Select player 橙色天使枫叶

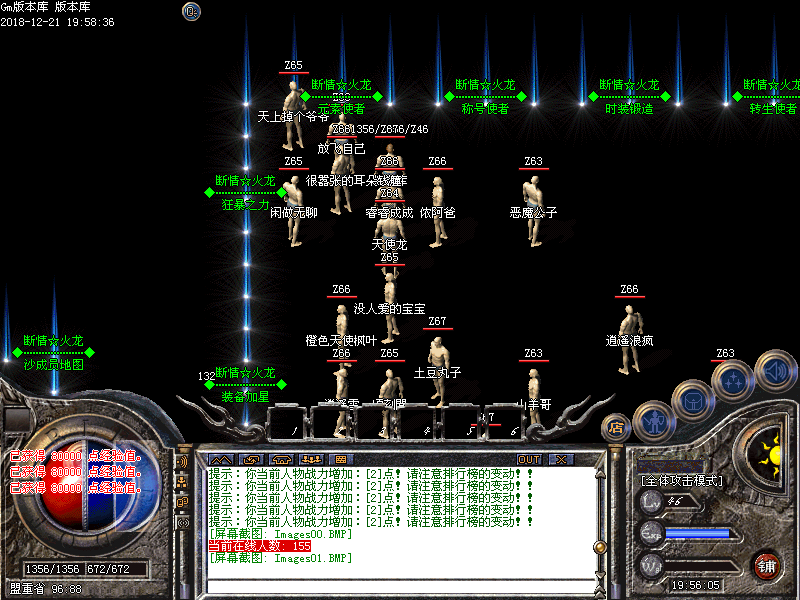click(x=341, y=332)
